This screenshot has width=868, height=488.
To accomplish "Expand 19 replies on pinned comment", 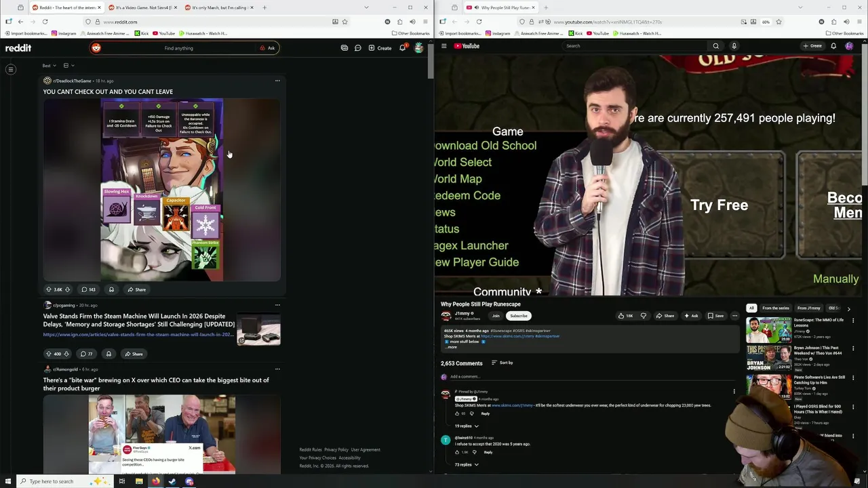I will 467,426.
